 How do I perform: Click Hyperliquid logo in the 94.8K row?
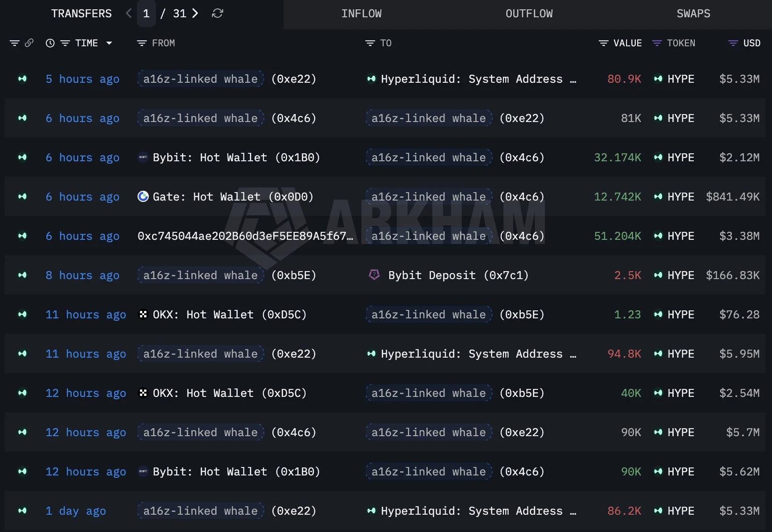click(x=371, y=353)
